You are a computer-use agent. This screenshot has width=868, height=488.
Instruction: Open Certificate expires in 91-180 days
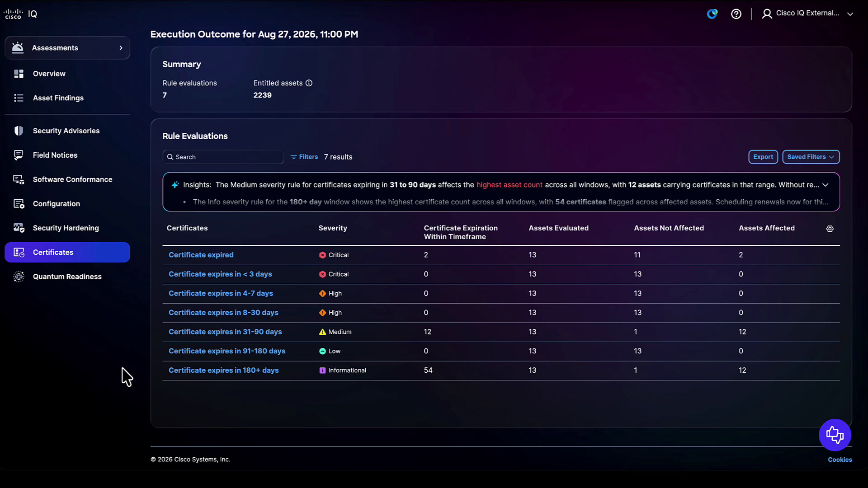tap(227, 351)
